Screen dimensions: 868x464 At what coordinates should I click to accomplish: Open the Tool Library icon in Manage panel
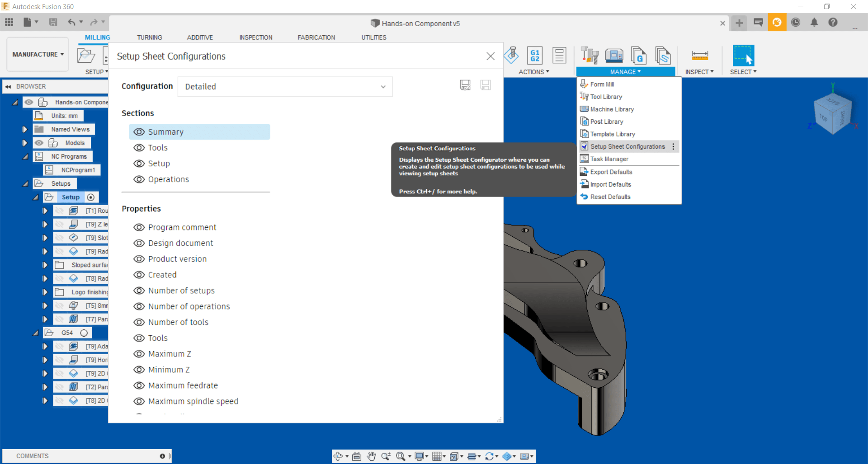pos(590,55)
